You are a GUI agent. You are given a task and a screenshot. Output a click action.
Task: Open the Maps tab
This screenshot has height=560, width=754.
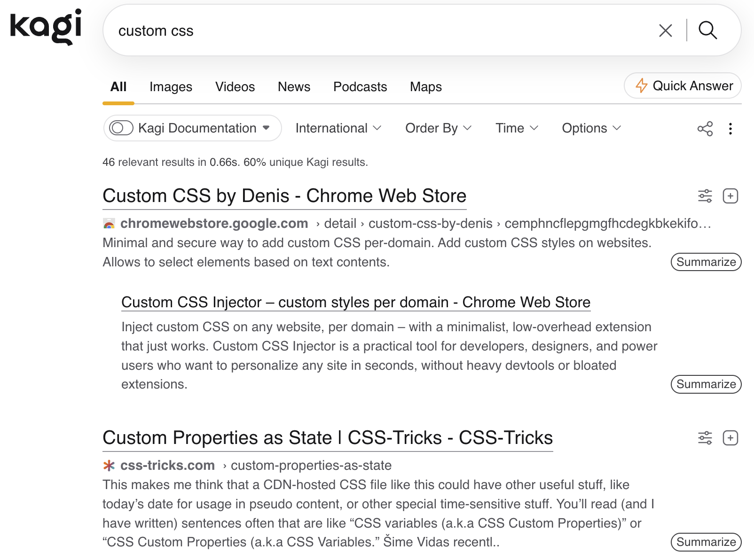point(425,87)
